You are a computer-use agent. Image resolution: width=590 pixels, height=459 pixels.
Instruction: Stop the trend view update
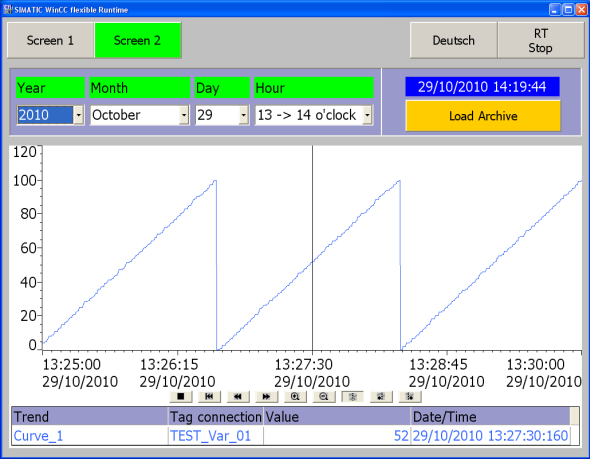[181, 396]
